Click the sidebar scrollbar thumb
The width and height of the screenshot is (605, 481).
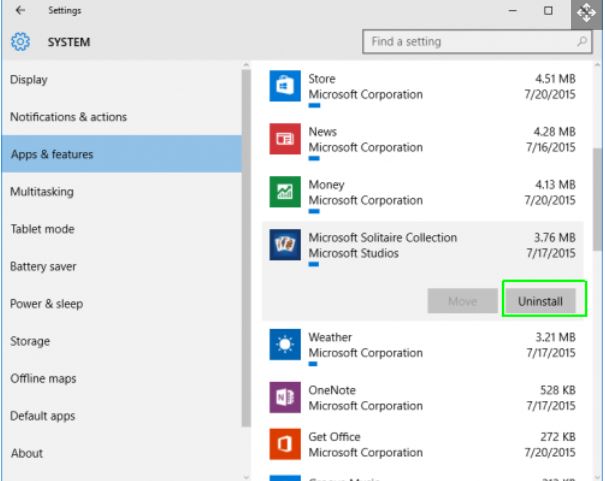pyautogui.click(x=246, y=248)
